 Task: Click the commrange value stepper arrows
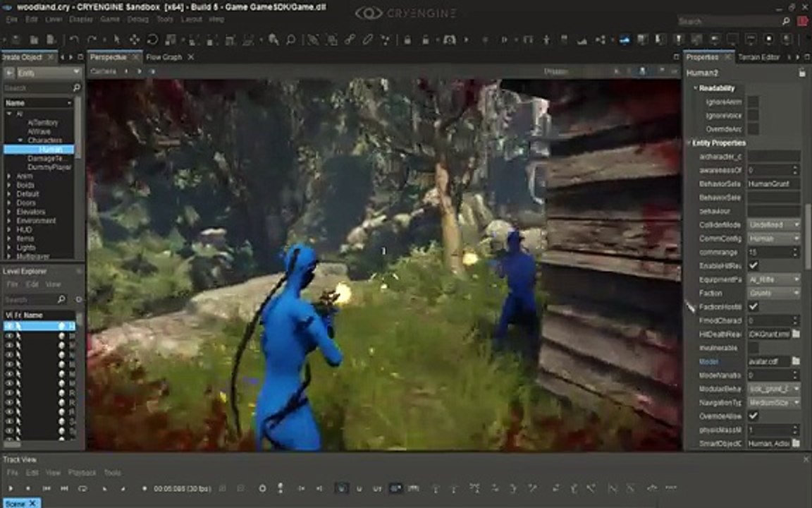tap(795, 252)
